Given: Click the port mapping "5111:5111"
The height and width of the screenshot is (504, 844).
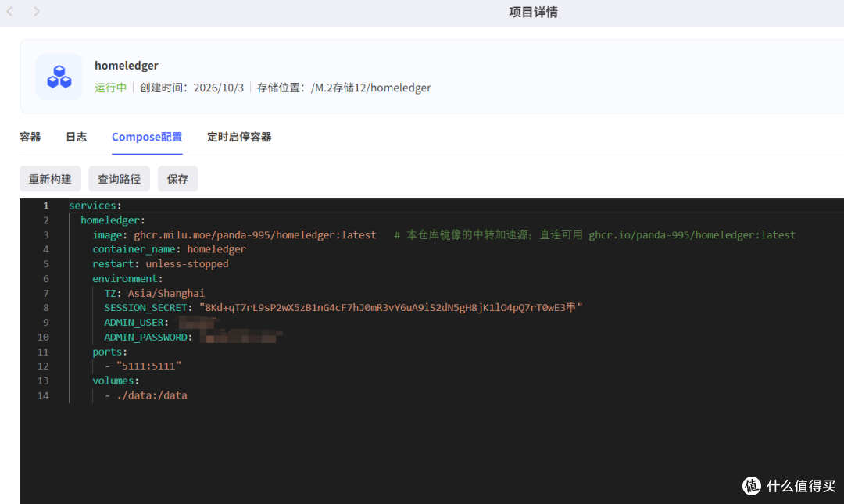Looking at the screenshot, I should tap(148, 366).
